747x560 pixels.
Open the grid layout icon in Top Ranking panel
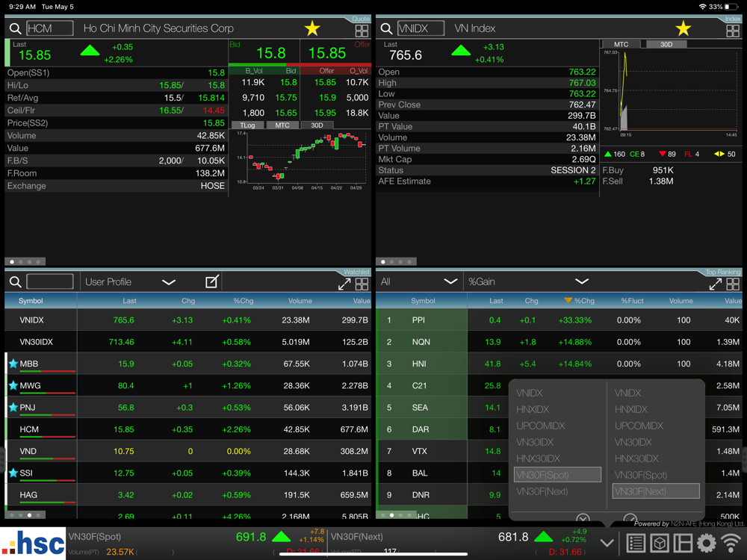click(733, 284)
